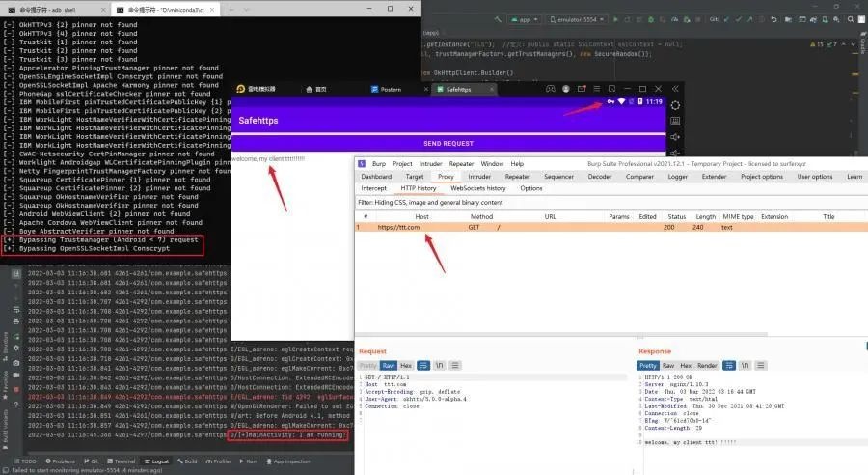The image size is (868, 475).
Task: Open Burp Project options tab
Action: click(x=762, y=177)
